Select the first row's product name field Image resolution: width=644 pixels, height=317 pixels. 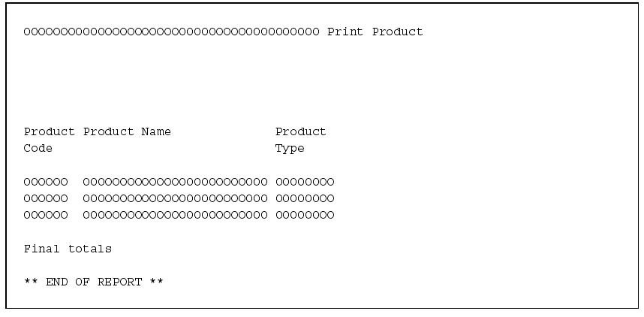pyautogui.click(x=175, y=182)
